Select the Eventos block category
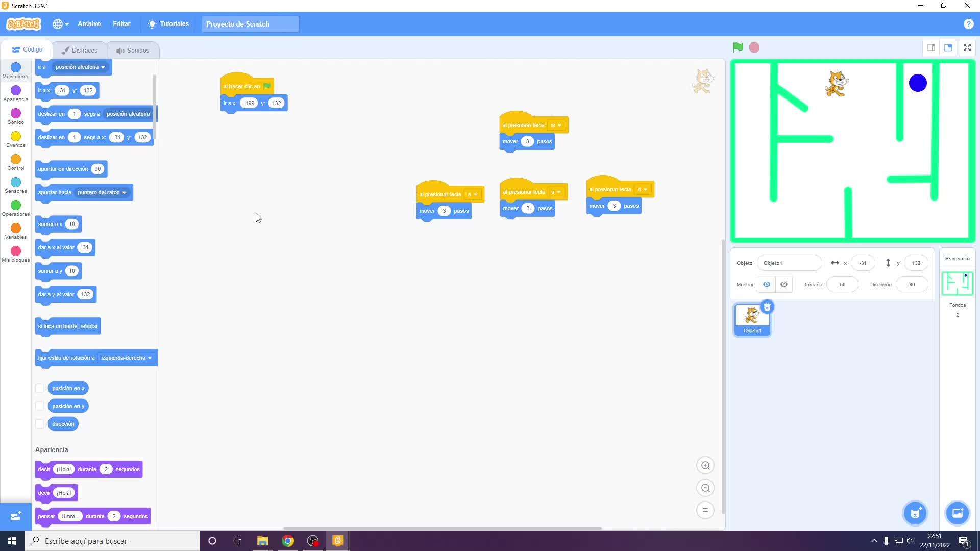980x551 pixels. 15,139
